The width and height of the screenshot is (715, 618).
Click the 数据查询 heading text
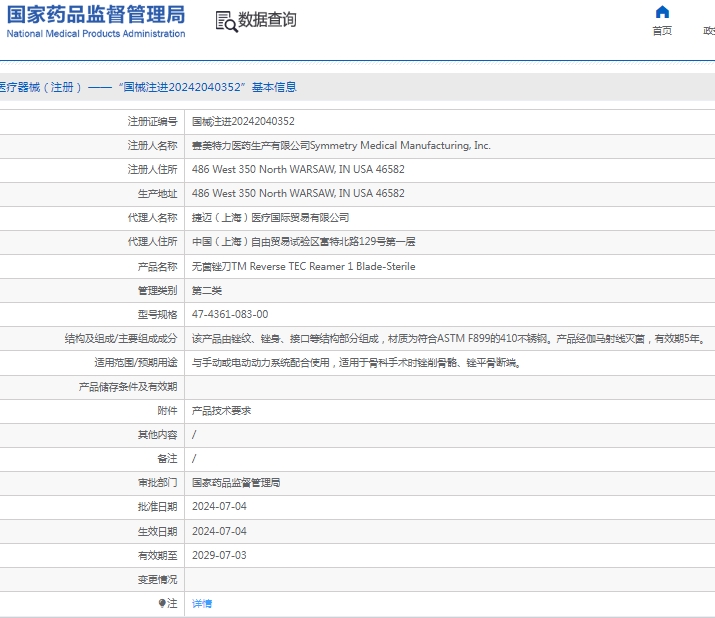(267, 20)
